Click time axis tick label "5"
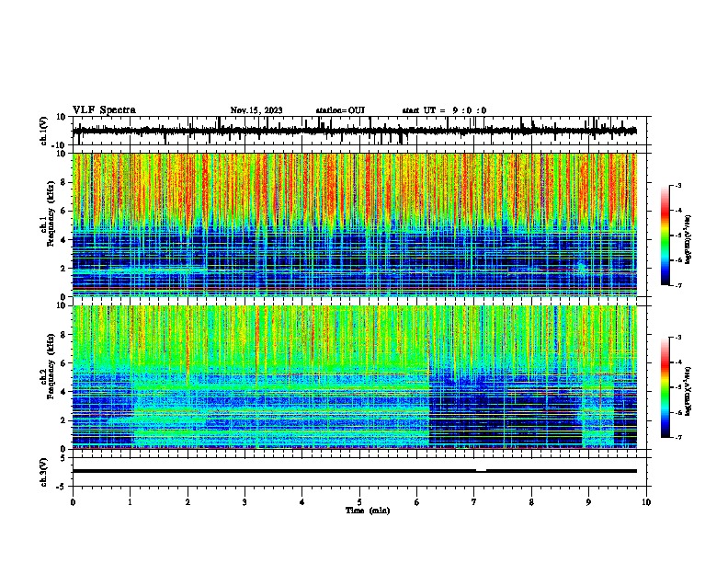The image size is (728, 563). tap(359, 502)
